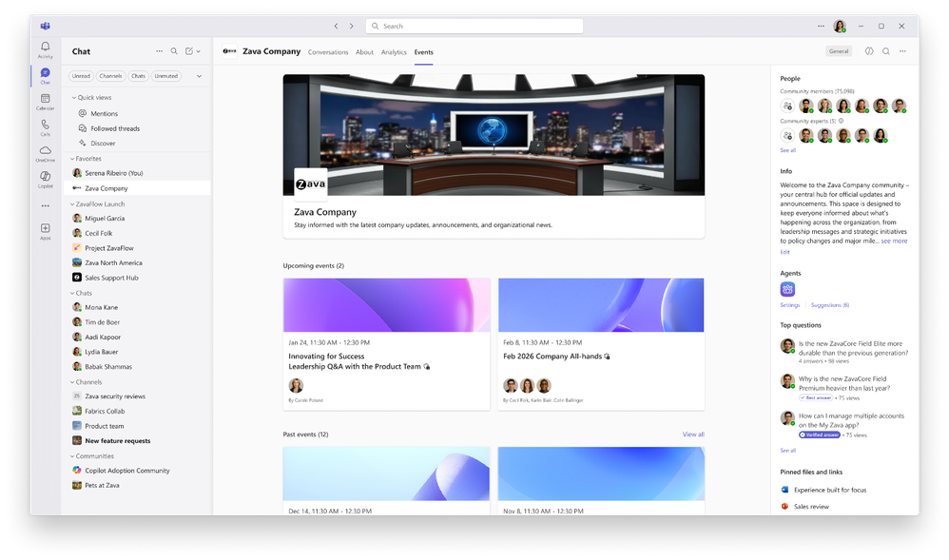Open Feb 2026 Company All-hands event card

pos(601,344)
